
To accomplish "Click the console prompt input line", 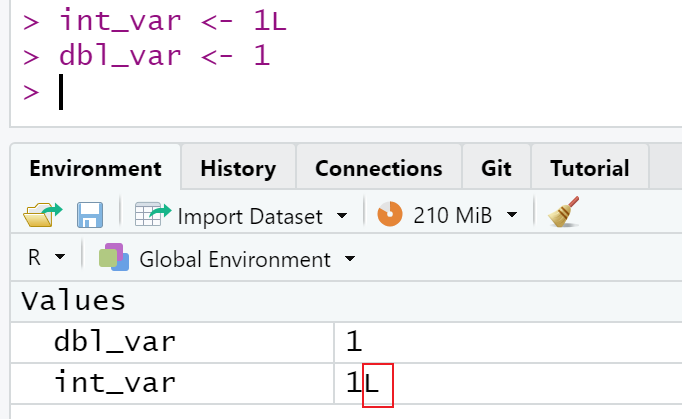I will tap(348, 92).
